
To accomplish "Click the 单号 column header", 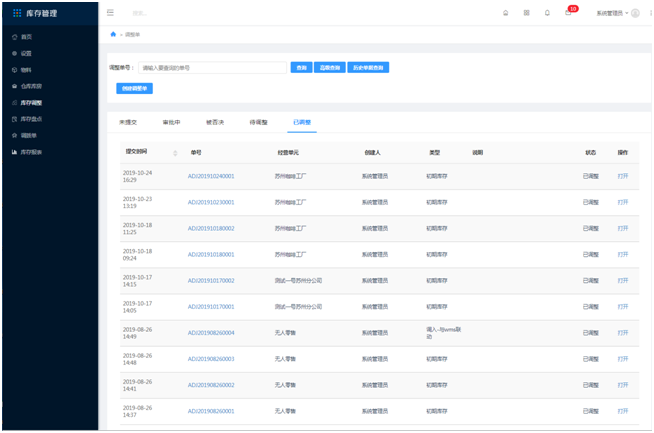I will coord(196,153).
